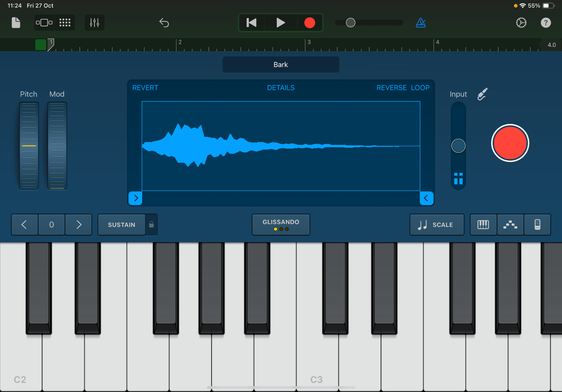Click the left trim handle arrow
This screenshot has height=392, width=562.
tap(135, 198)
